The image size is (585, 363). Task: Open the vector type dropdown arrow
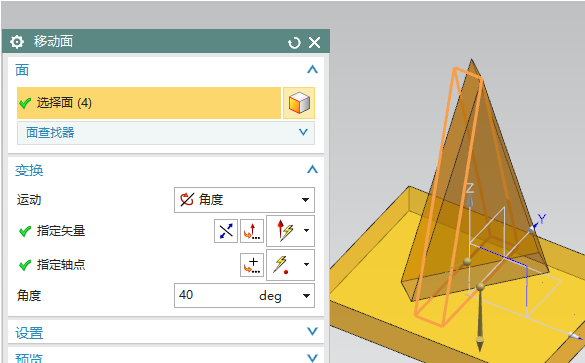tap(306, 231)
